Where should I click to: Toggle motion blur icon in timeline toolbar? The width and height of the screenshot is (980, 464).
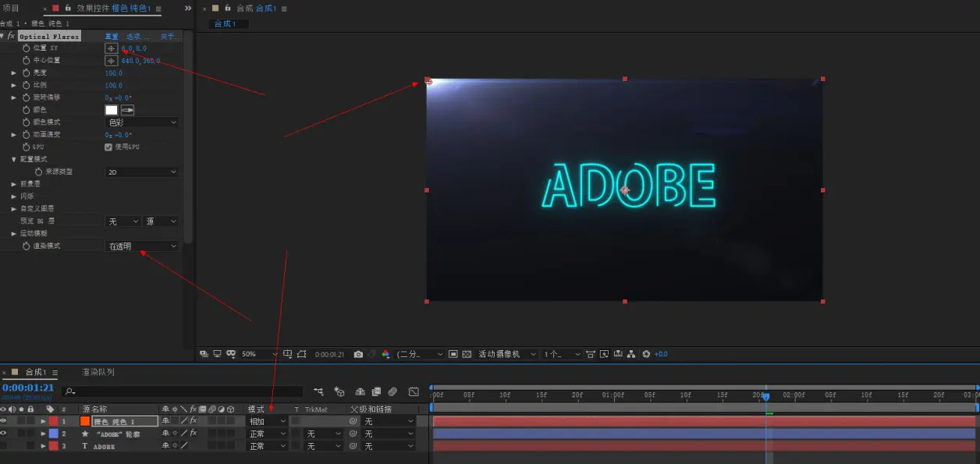point(392,391)
